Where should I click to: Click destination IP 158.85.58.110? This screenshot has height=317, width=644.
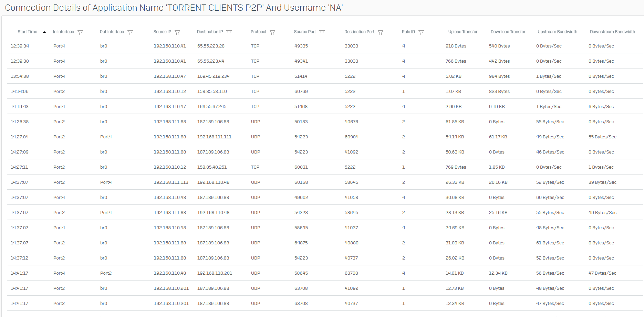pyautogui.click(x=212, y=91)
